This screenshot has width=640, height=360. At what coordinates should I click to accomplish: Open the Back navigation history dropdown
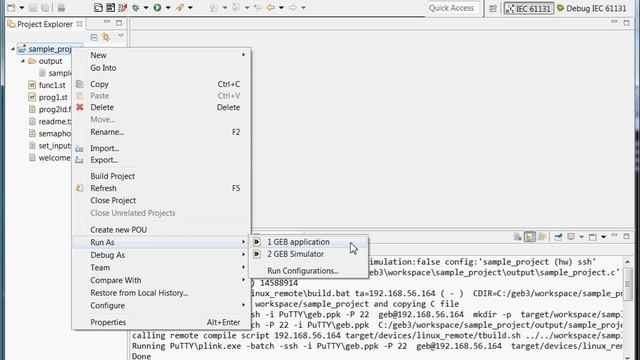(x=281, y=8)
